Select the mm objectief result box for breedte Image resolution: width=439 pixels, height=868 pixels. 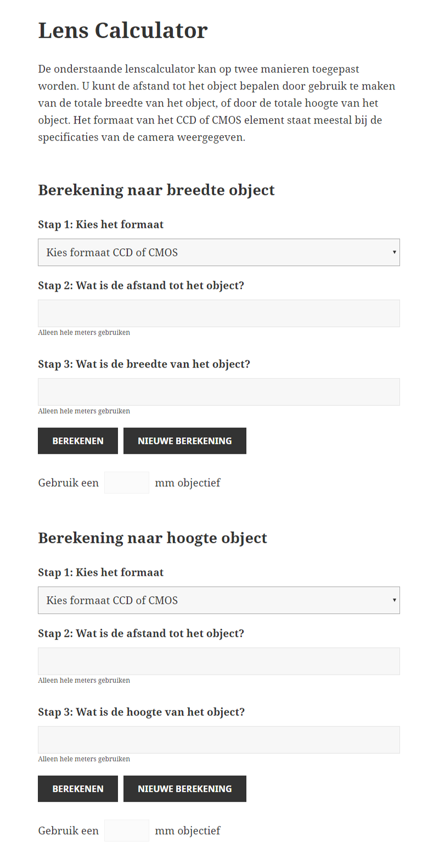(x=127, y=483)
